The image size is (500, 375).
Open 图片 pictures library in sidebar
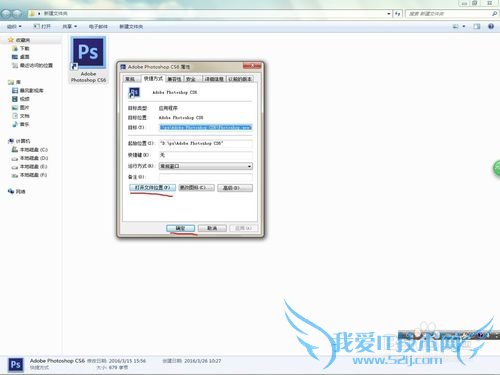tap(21, 107)
